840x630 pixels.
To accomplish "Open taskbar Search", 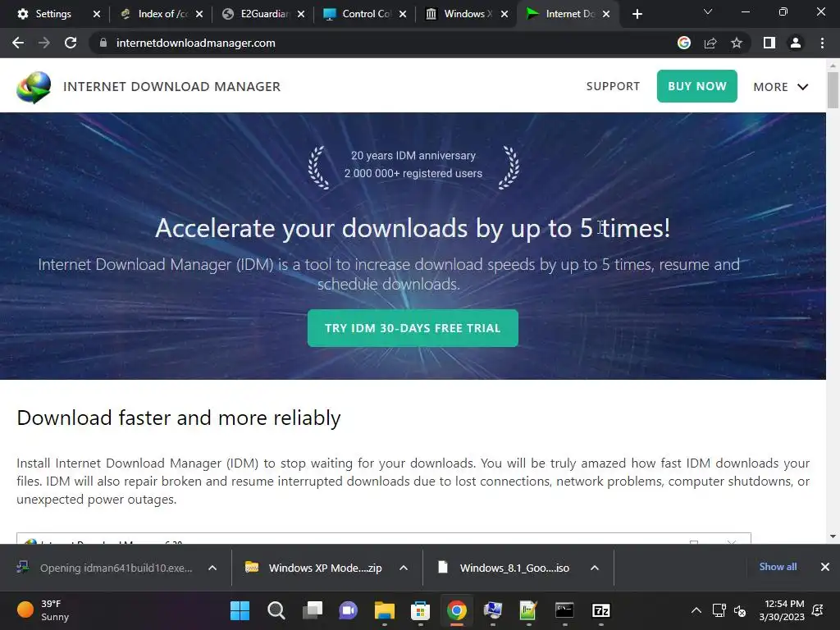I will [276, 610].
